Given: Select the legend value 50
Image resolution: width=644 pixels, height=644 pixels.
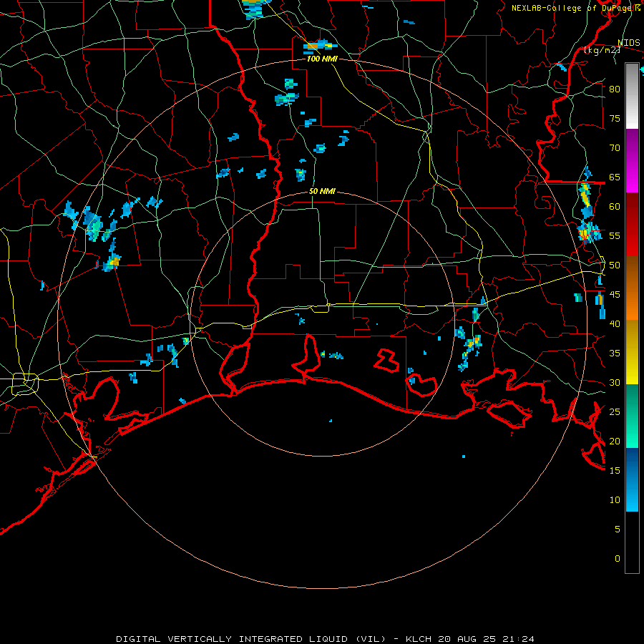Looking at the screenshot, I should click(x=615, y=265).
